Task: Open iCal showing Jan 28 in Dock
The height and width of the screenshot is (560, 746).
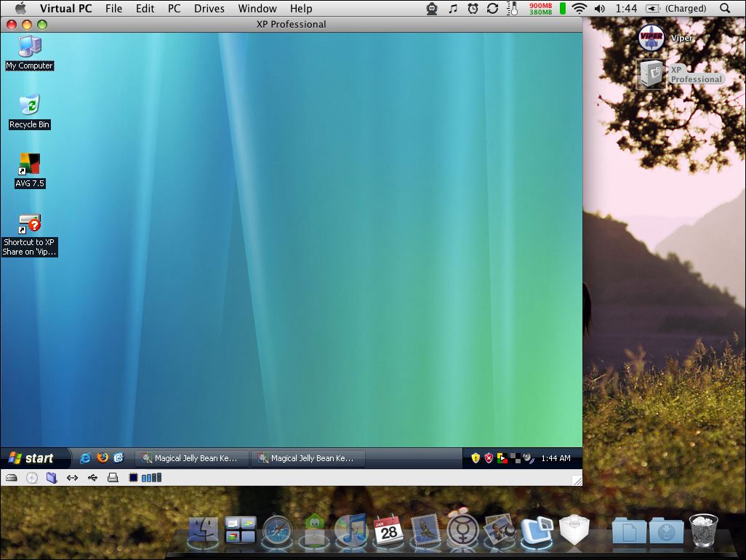Action: (388, 529)
